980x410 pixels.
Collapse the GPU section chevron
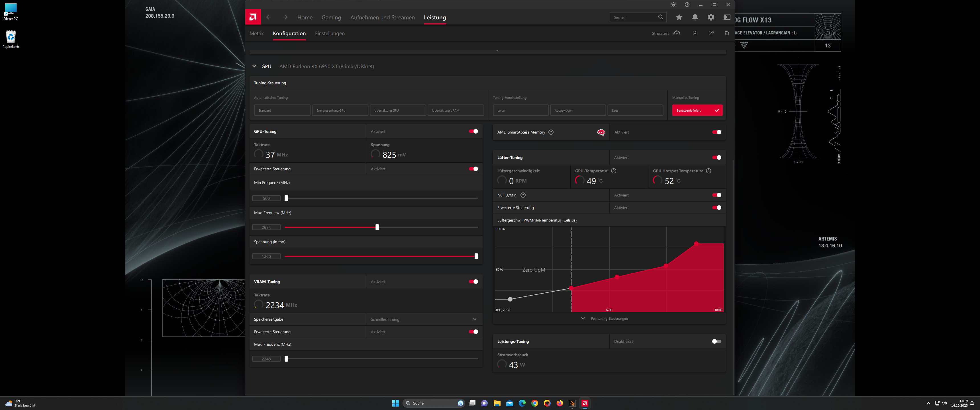tap(254, 67)
